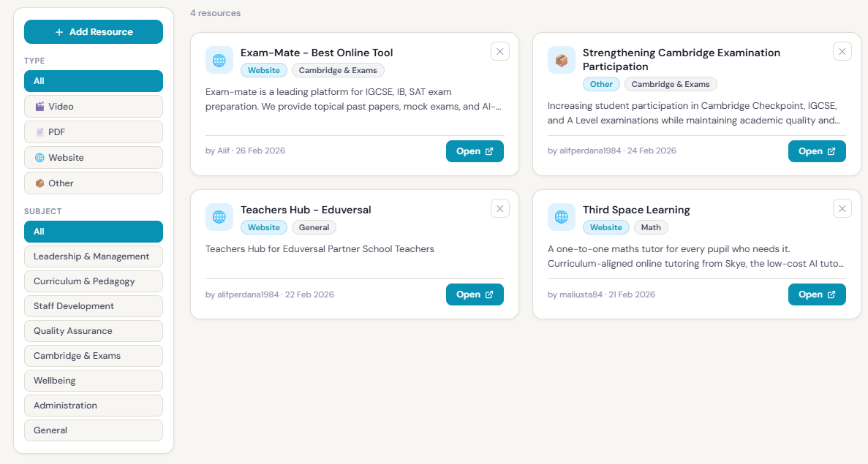Click external-link icon on Strengthening Cambridge Open button
This screenshot has height=464, width=868.
click(831, 151)
